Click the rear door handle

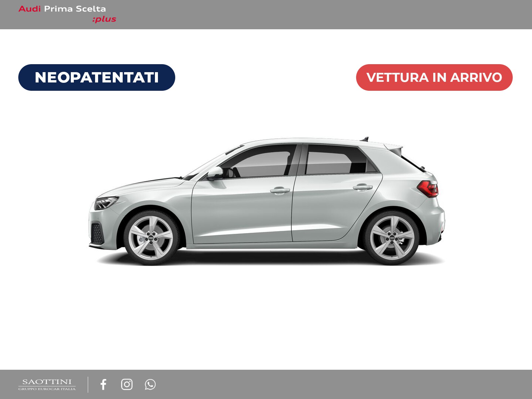(362, 187)
